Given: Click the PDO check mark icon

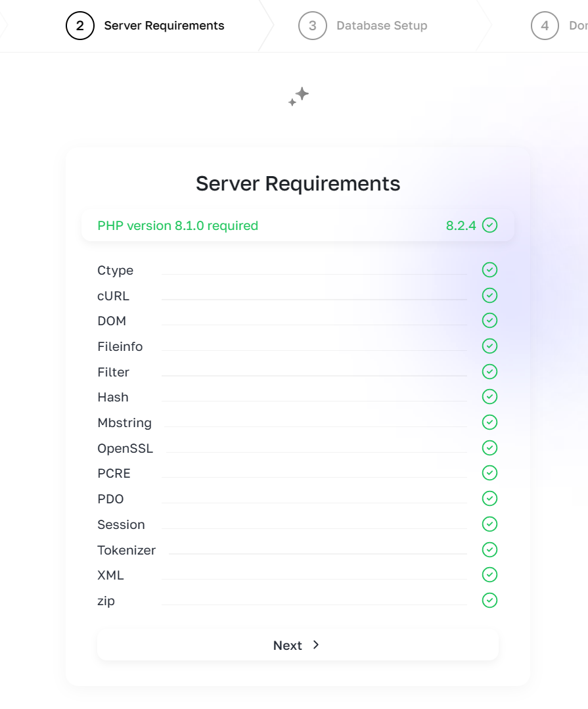Looking at the screenshot, I should point(489,498).
